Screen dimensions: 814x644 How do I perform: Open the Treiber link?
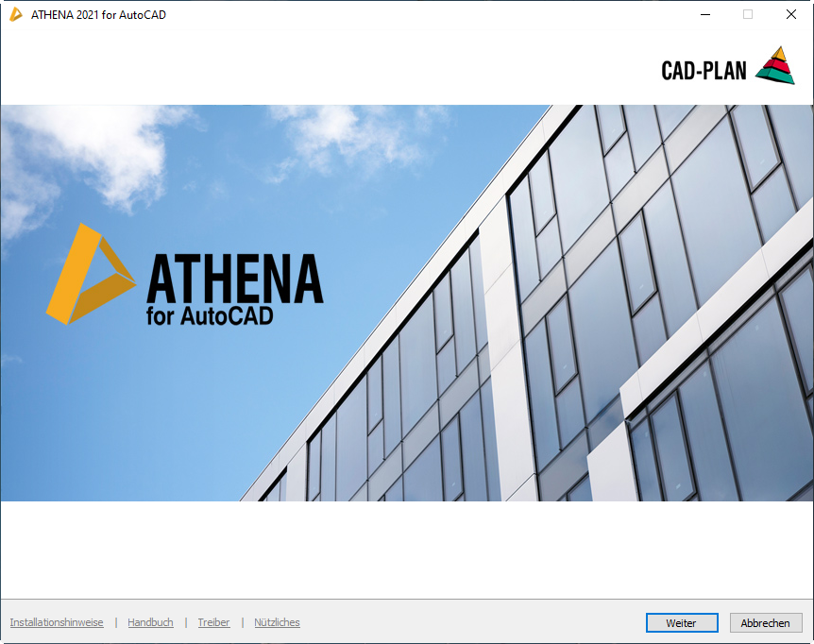pos(213,622)
